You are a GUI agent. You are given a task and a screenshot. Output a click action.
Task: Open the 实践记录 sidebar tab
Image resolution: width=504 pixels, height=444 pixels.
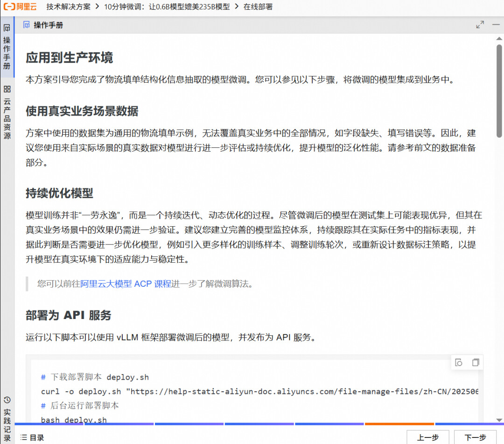[x=7, y=419]
